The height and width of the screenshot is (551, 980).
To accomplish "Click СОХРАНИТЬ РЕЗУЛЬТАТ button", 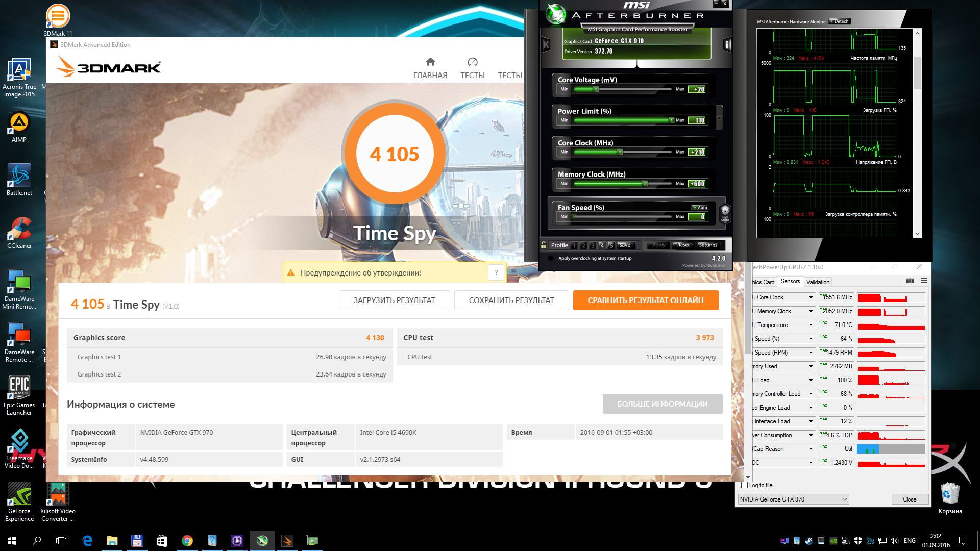I will coord(511,300).
